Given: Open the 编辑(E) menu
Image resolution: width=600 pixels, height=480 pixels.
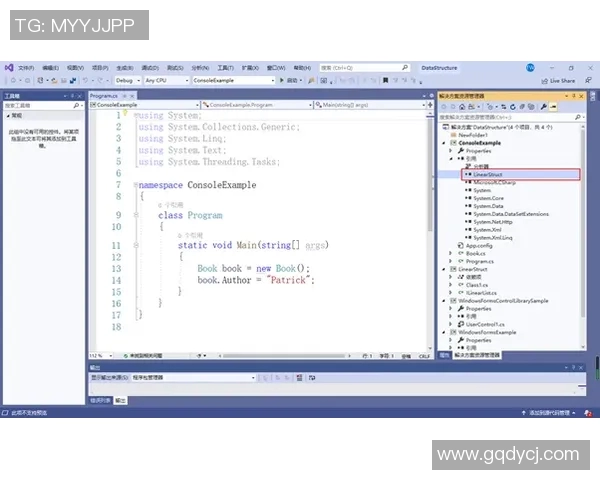Looking at the screenshot, I should (x=51, y=68).
